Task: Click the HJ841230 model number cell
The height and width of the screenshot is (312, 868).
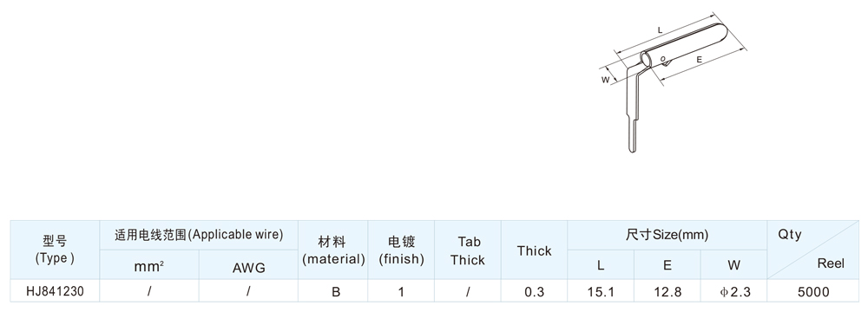Action: pyautogui.click(x=55, y=291)
